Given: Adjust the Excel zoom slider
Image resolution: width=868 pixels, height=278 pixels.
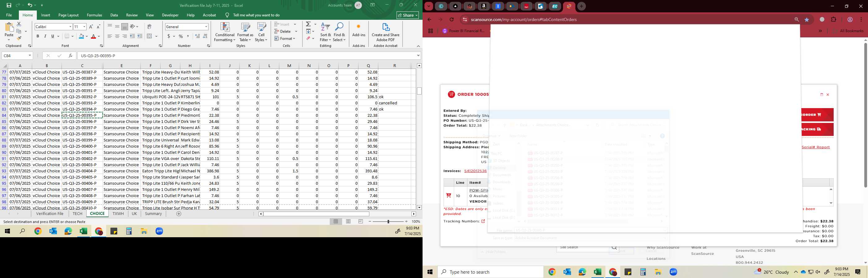Looking at the screenshot, I should tap(388, 221).
